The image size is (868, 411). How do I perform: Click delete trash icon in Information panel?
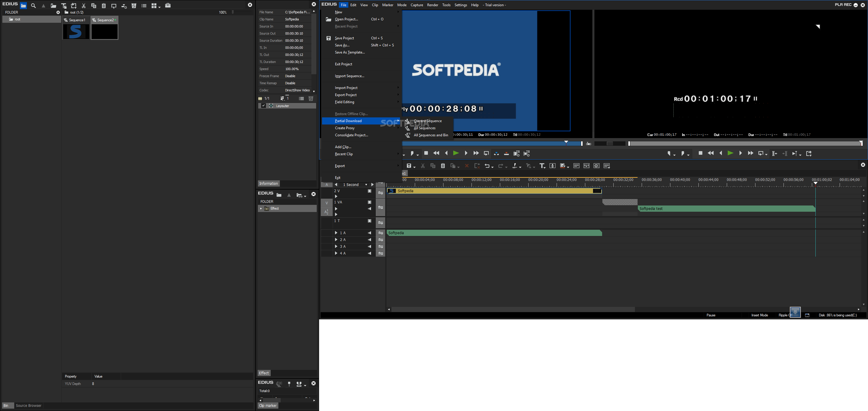coord(311,98)
